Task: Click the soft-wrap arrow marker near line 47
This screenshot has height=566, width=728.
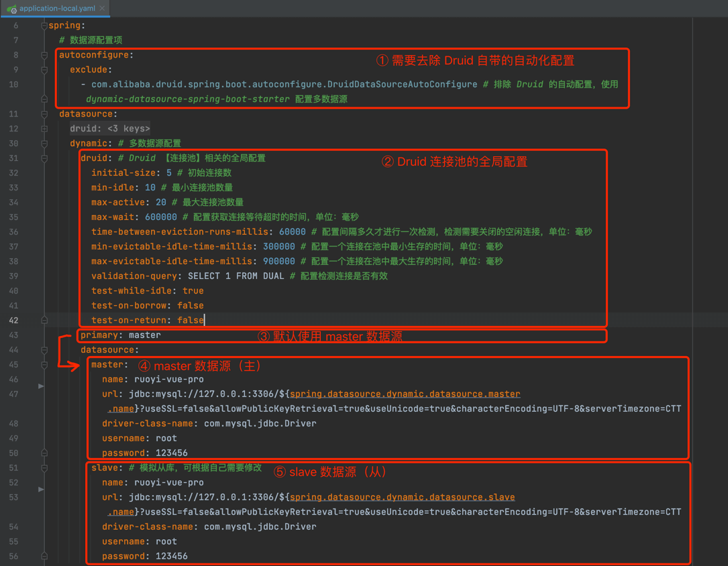Action: coord(41,386)
